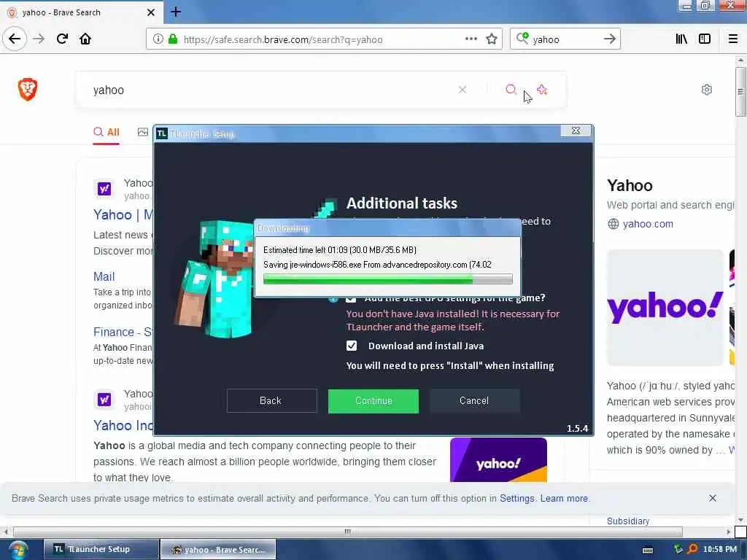747x560 pixels.
Task: Clear the yahoo query with the X
Action: (x=462, y=90)
